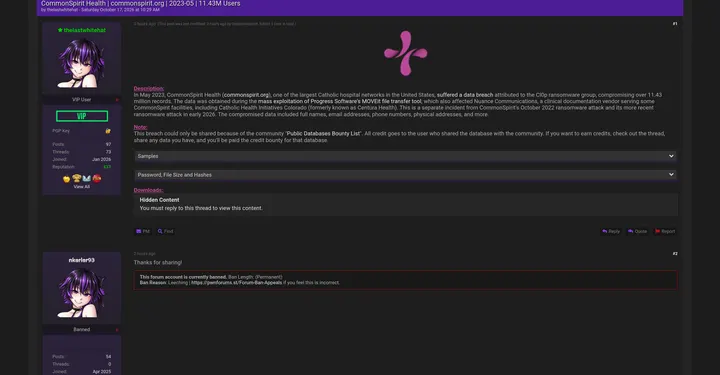Click the first yellow award icon
Image resolution: width=720 pixels, height=375 pixels.
[67, 179]
